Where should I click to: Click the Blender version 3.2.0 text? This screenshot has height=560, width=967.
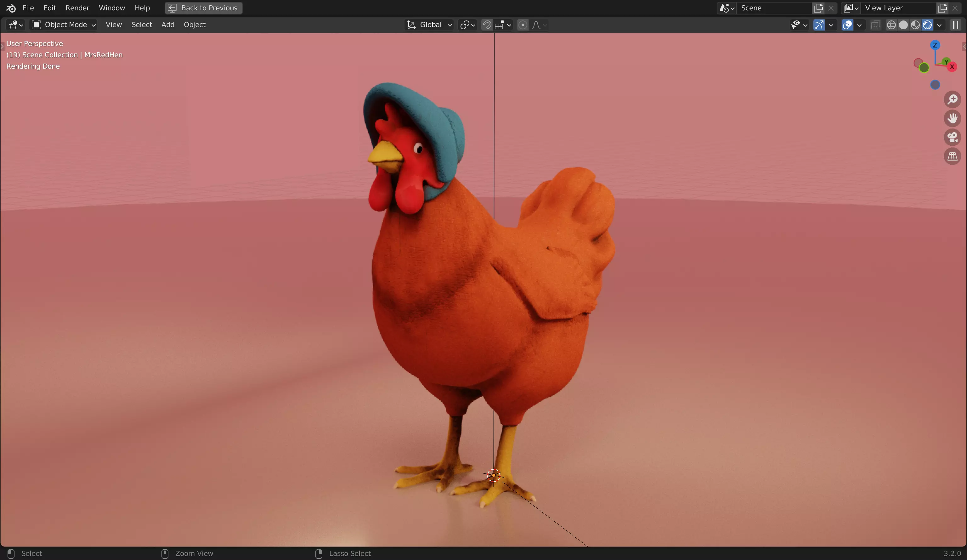click(x=952, y=553)
